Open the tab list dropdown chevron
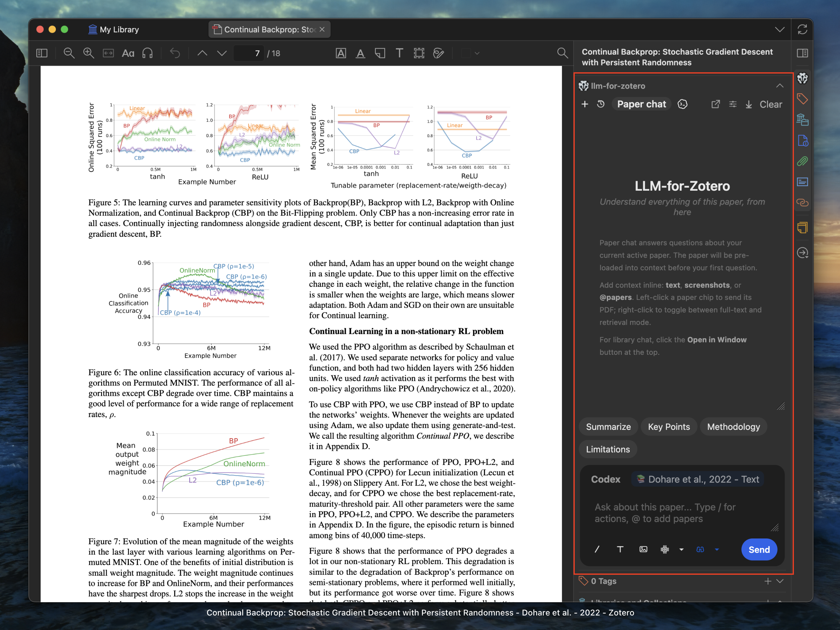The height and width of the screenshot is (630, 840). pos(780,30)
